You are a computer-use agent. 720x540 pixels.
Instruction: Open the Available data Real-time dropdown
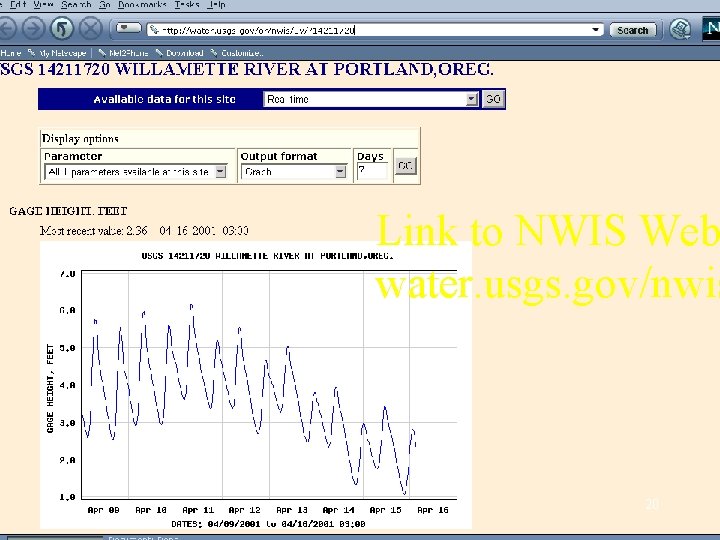(x=371, y=99)
